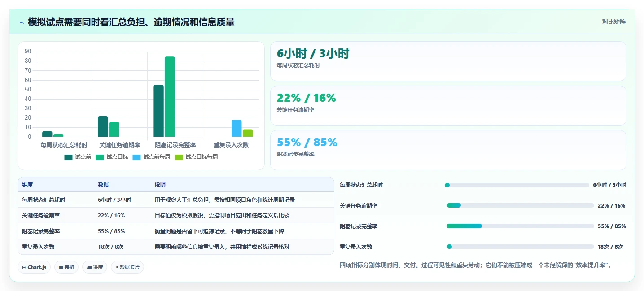Click the description starting with 目标值仅为模拟假设
644x291 pixels.
click(222, 216)
